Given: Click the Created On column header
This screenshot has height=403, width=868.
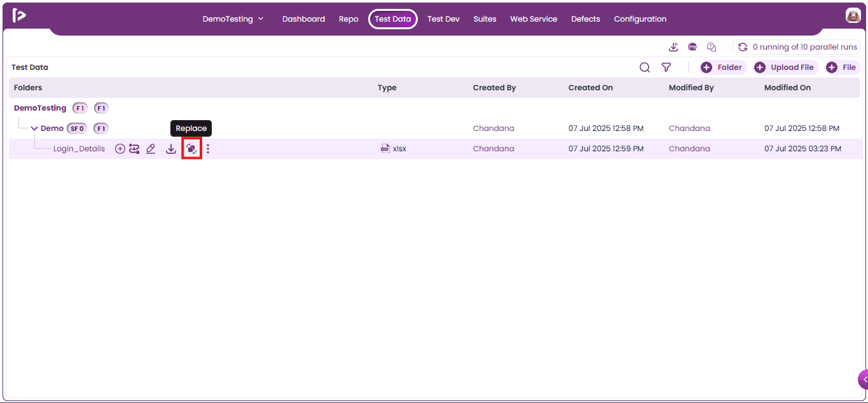Looking at the screenshot, I should 591,88.
